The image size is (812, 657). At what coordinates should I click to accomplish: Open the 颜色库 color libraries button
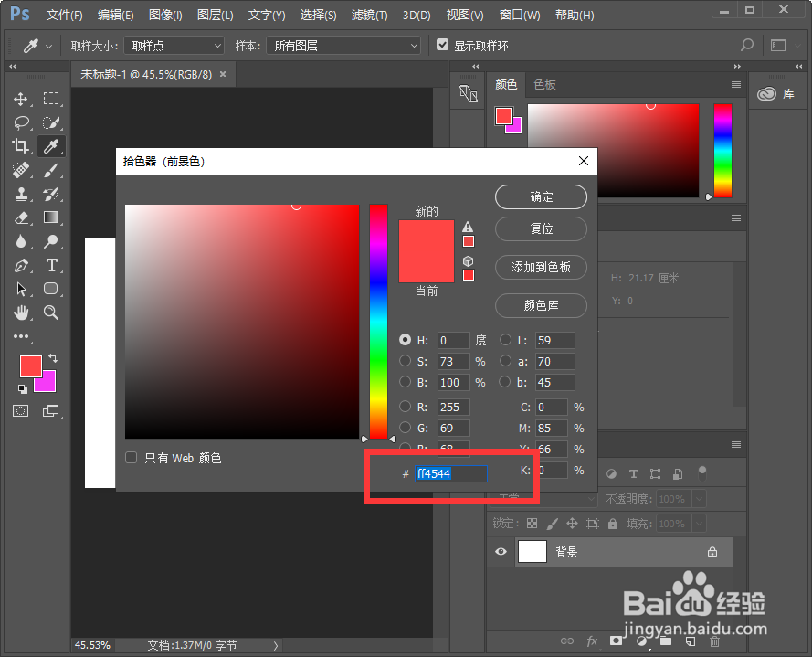pyautogui.click(x=541, y=305)
